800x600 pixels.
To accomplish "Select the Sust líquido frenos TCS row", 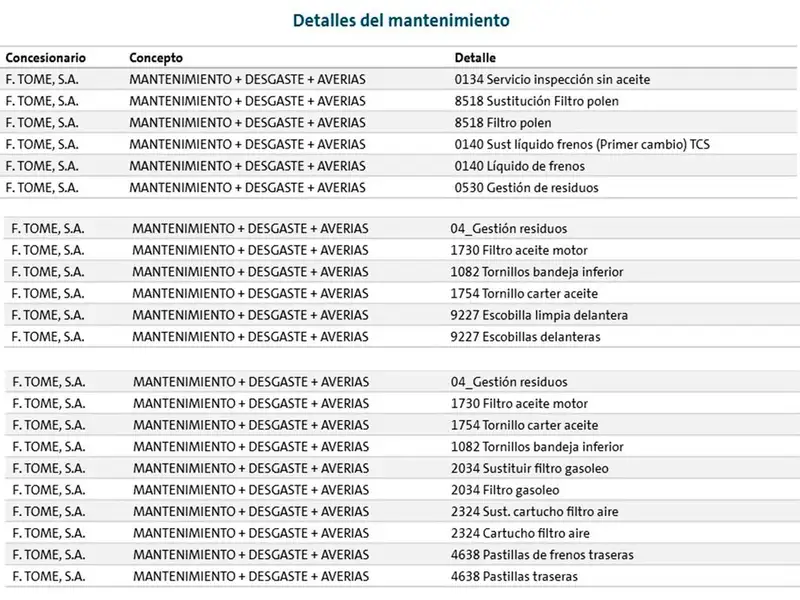I will (398, 144).
